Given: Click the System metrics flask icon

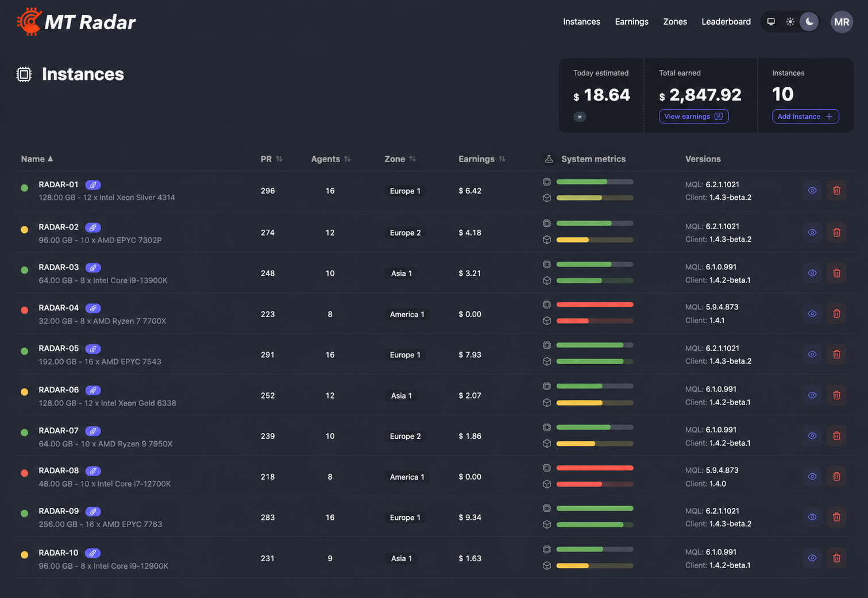Looking at the screenshot, I should point(549,159).
